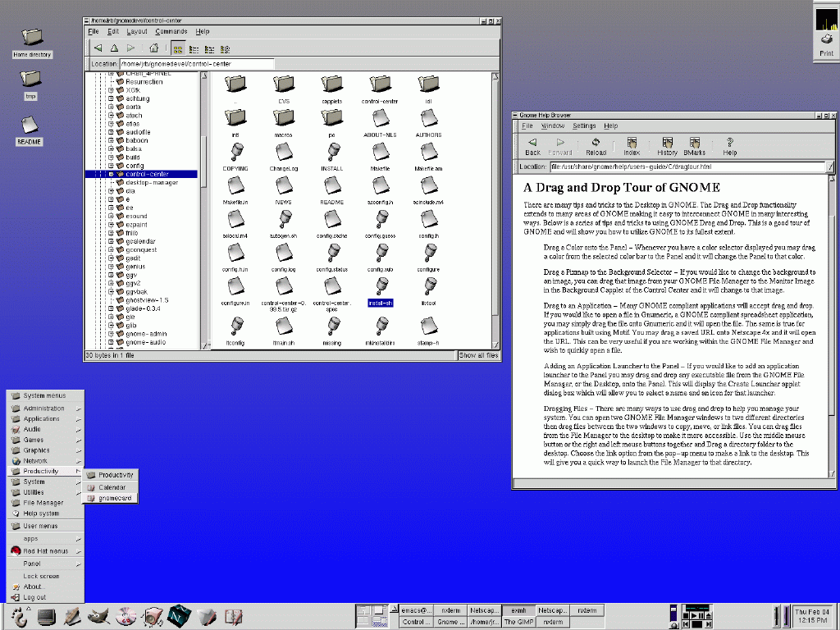The width and height of the screenshot is (840, 630).
Task: Click the Home button in file manager toolbar
Action: (154, 48)
